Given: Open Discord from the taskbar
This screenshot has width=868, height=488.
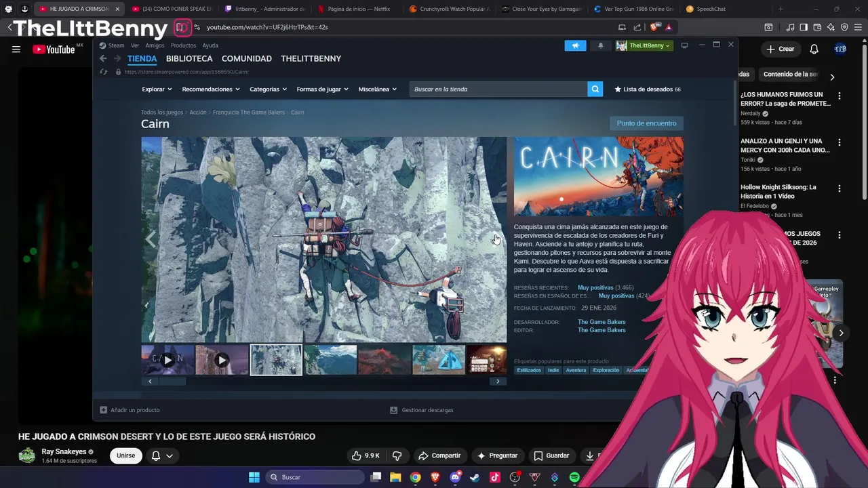Looking at the screenshot, I should coord(455,477).
